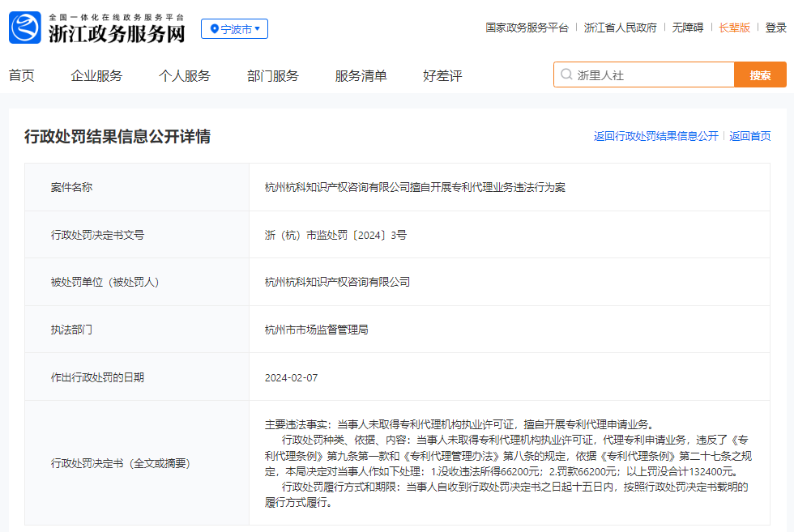Click the orange 搜索 button
The width and height of the screenshot is (794, 532).
tap(760, 75)
